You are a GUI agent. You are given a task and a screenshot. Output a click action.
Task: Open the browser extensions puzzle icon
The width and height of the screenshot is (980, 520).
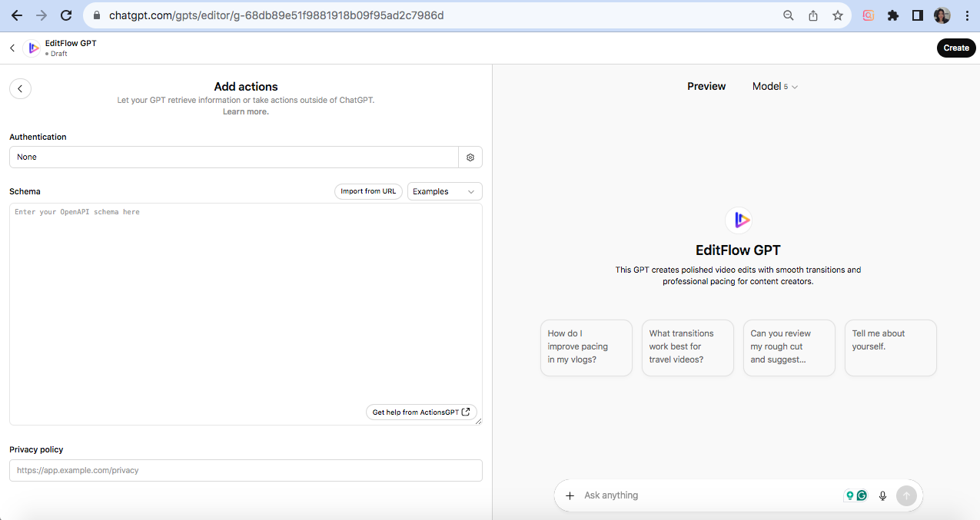892,15
